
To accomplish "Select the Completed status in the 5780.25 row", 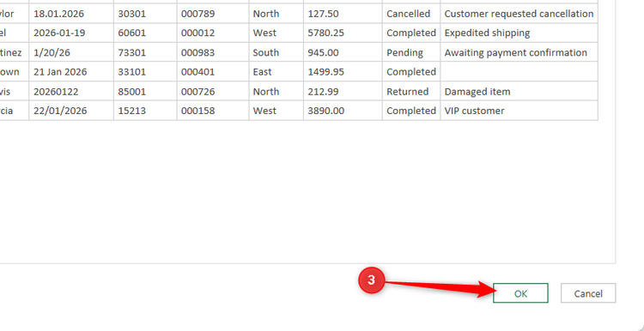I will [x=411, y=33].
